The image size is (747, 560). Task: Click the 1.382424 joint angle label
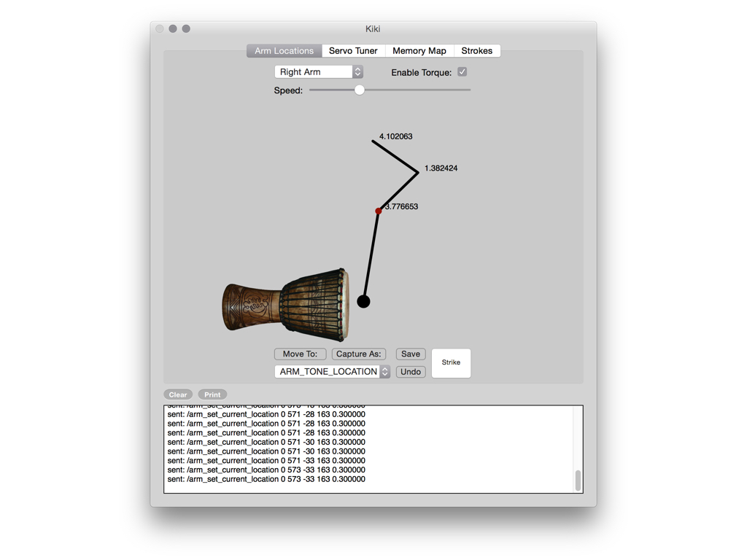click(441, 168)
